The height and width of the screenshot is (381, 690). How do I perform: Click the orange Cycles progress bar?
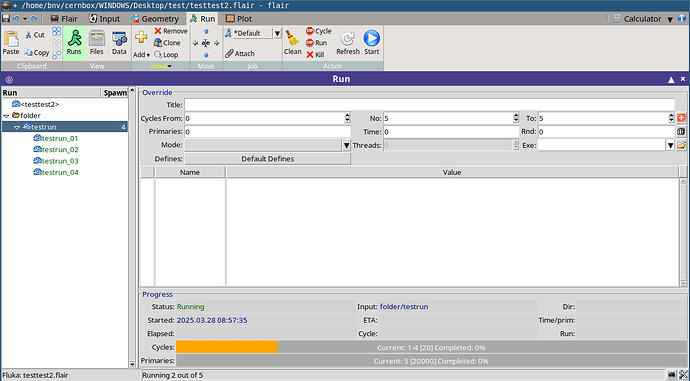(227, 347)
